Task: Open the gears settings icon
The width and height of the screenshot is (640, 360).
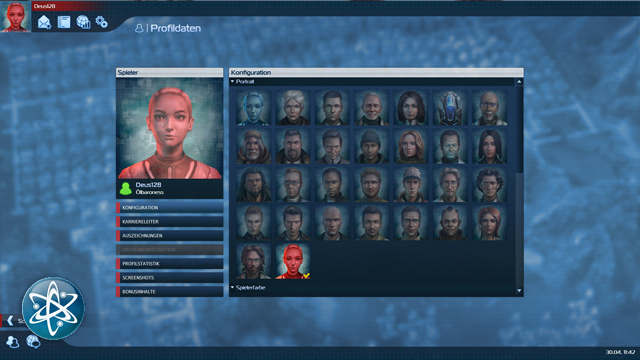Action: tap(102, 22)
